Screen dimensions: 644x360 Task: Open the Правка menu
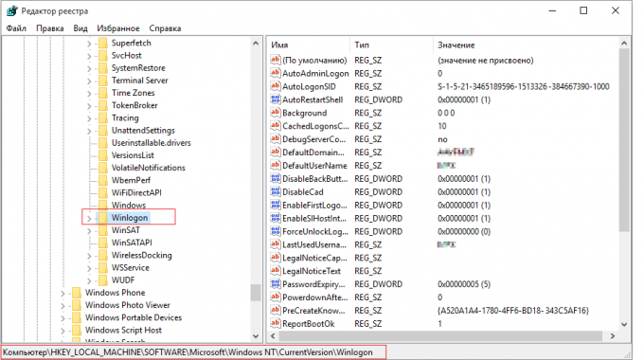pos(49,28)
